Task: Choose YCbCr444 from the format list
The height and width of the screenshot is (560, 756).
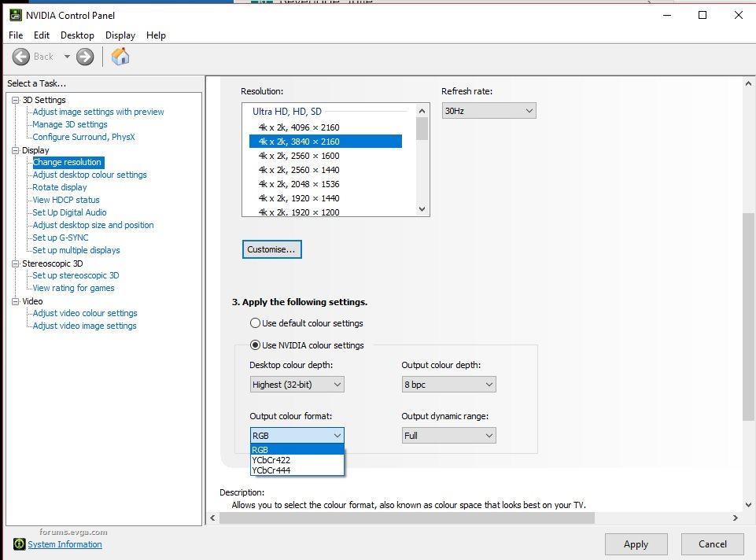Action: [x=297, y=470]
